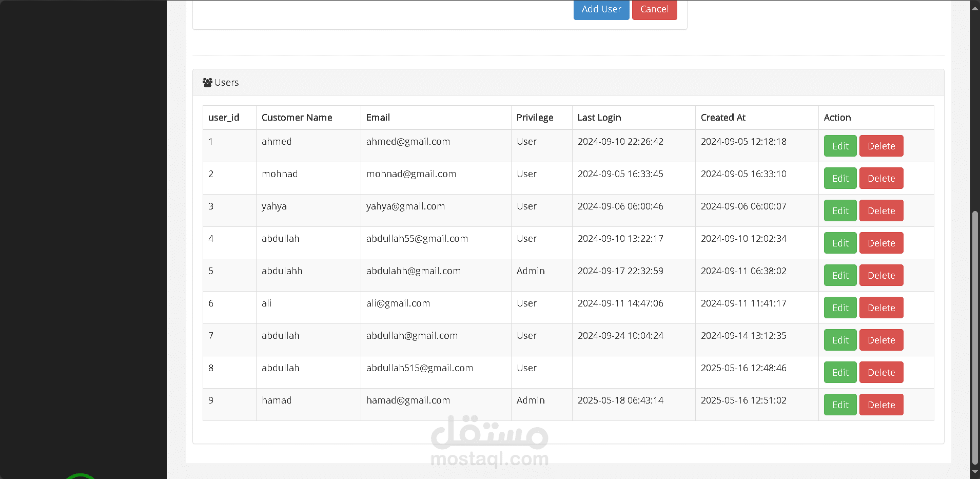Edit user yahya
The width and height of the screenshot is (980, 479).
click(840, 210)
